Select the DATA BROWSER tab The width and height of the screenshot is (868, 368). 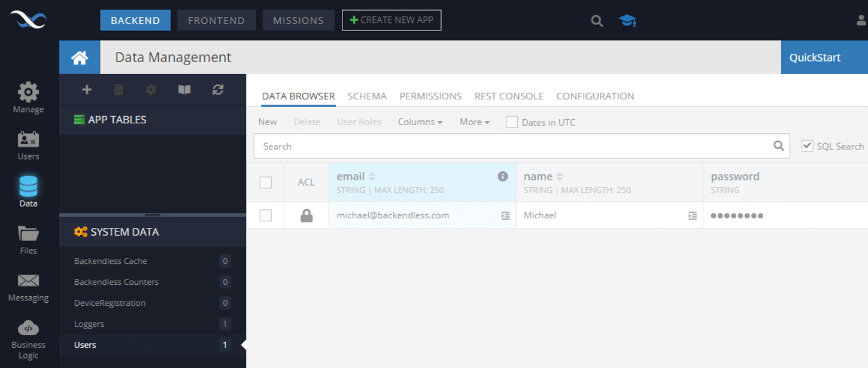(299, 96)
